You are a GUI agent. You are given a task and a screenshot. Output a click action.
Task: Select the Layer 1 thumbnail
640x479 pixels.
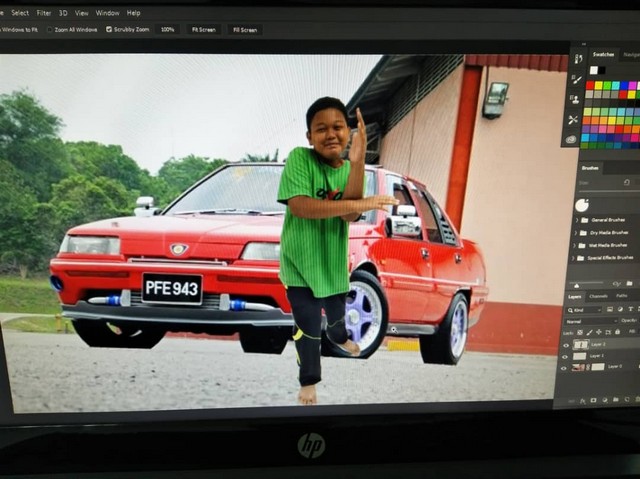580,356
